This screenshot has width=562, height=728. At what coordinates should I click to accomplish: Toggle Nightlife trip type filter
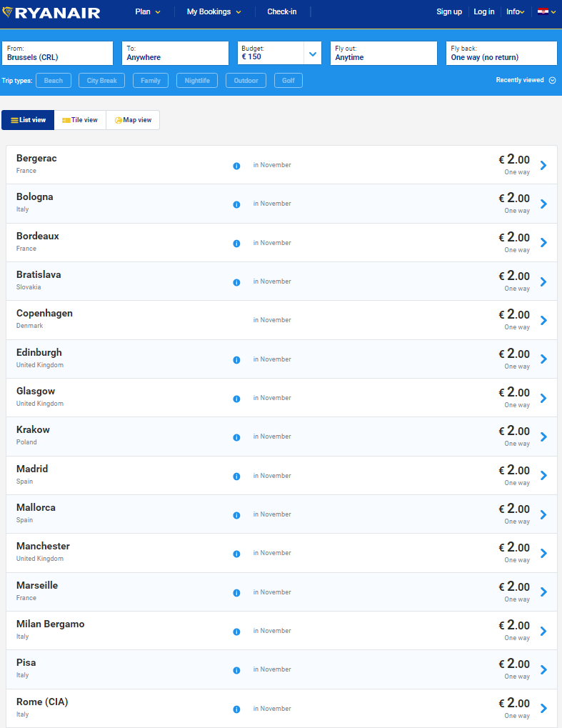[x=197, y=80]
